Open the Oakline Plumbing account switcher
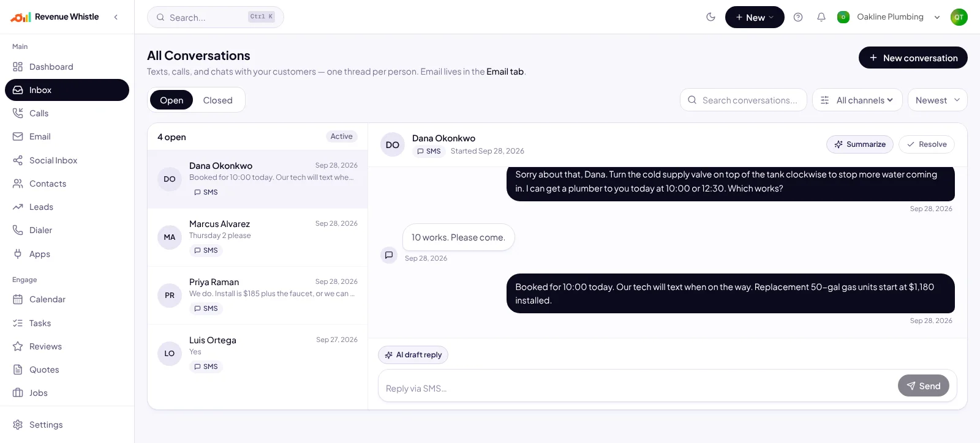Screen dimensions: 980x443 click(x=889, y=17)
